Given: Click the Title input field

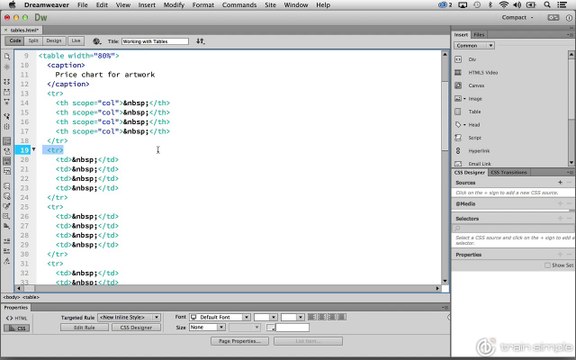Looking at the screenshot, I should pos(155,41).
